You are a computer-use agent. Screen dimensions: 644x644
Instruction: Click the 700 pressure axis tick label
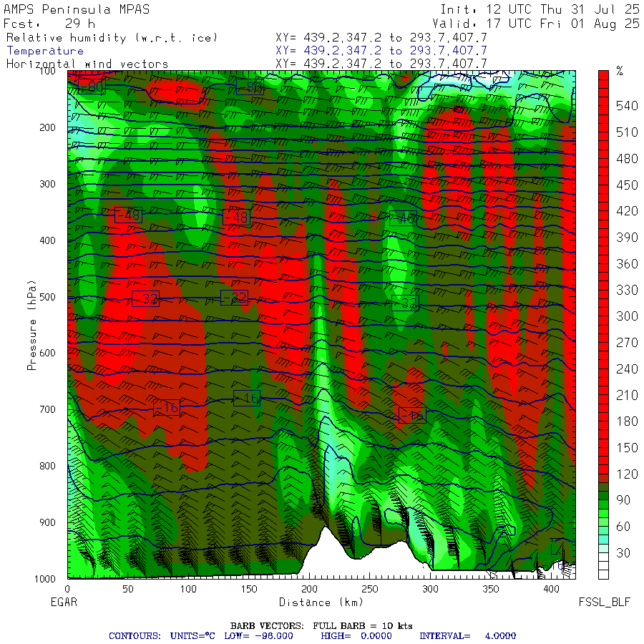point(47,409)
